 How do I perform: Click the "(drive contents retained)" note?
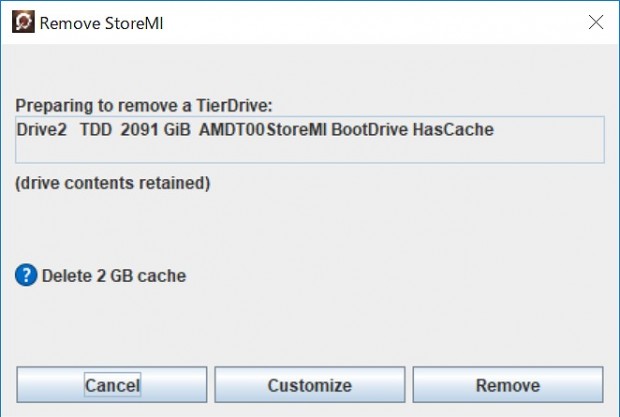click(x=113, y=183)
